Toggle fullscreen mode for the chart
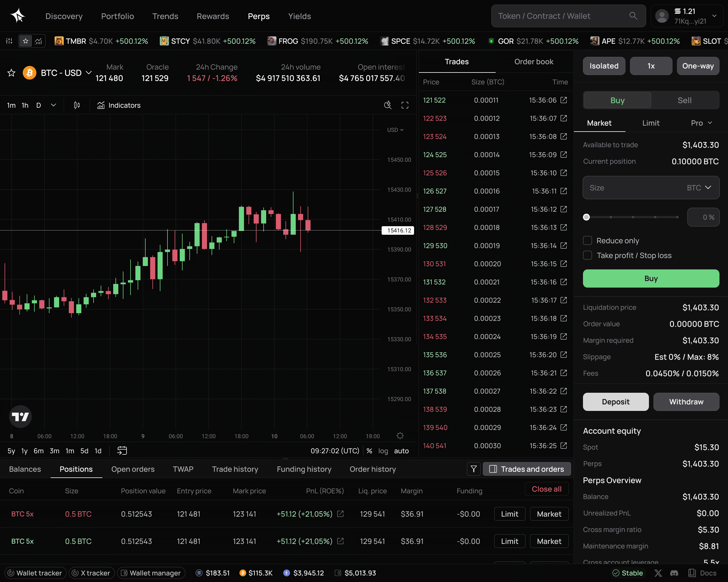Viewport: 728px width, 582px height. click(x=404, y=105)
